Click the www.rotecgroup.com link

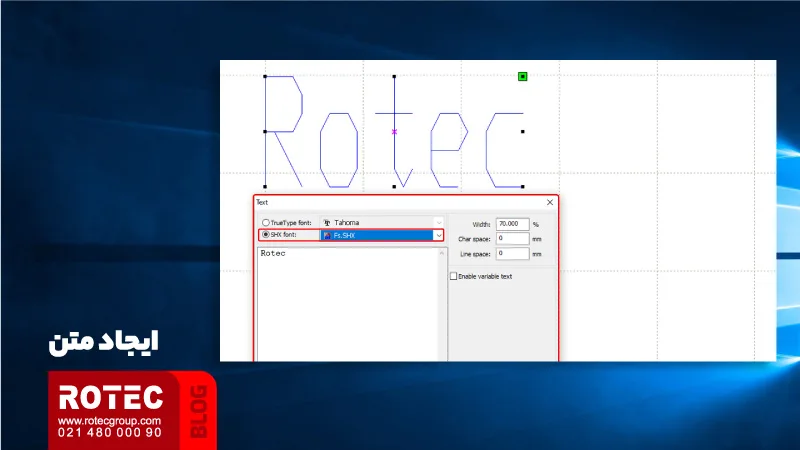[109, 421]
